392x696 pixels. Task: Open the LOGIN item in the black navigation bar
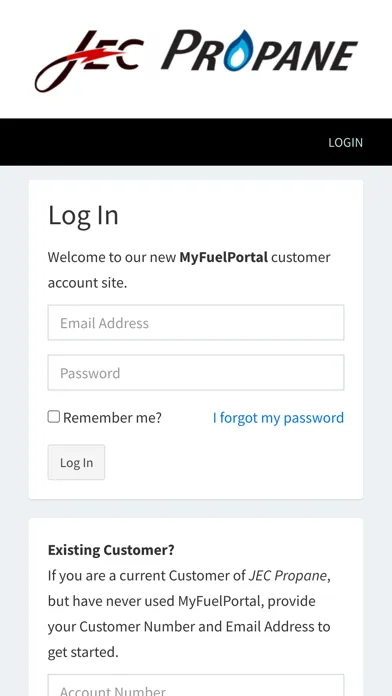point(345,142)
